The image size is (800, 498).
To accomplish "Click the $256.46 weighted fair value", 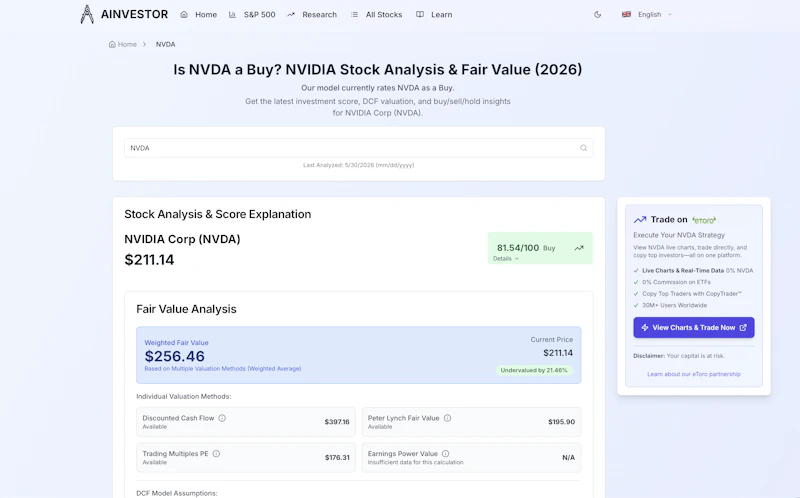I will pos(174,356).
